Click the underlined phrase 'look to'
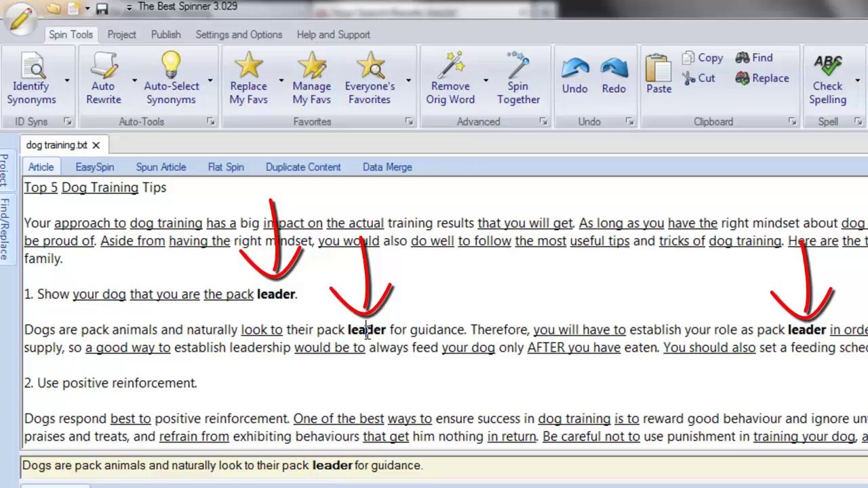The height and width of the screenshot is (488, 868). [x=262, y=329]
